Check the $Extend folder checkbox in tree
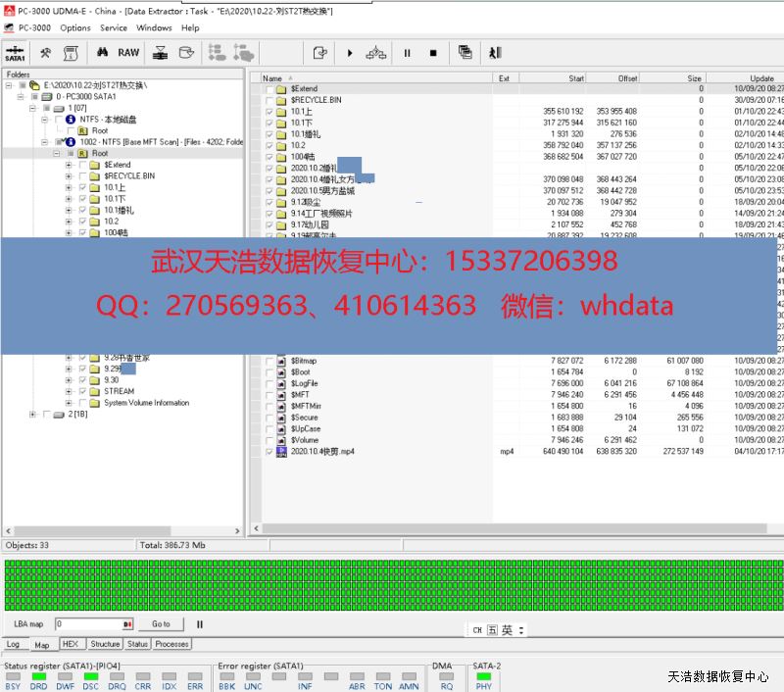 (x=82, y=165)
